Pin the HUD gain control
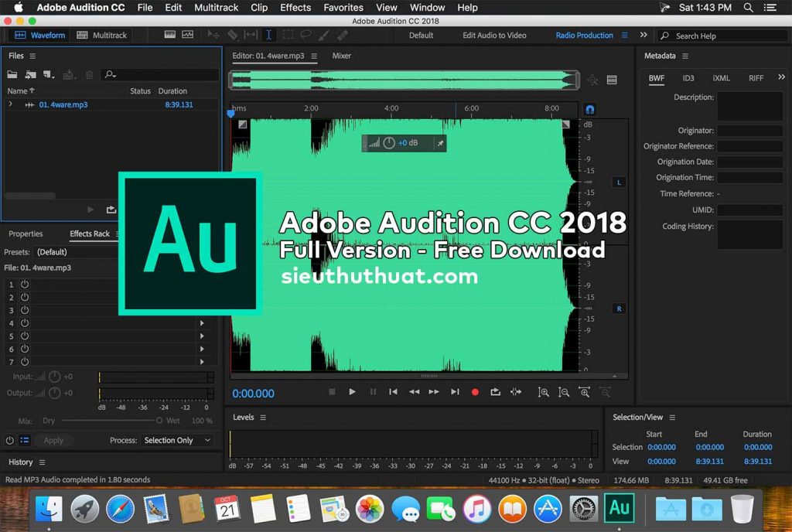This screenshot has width=792, height=532. [440, 143]
